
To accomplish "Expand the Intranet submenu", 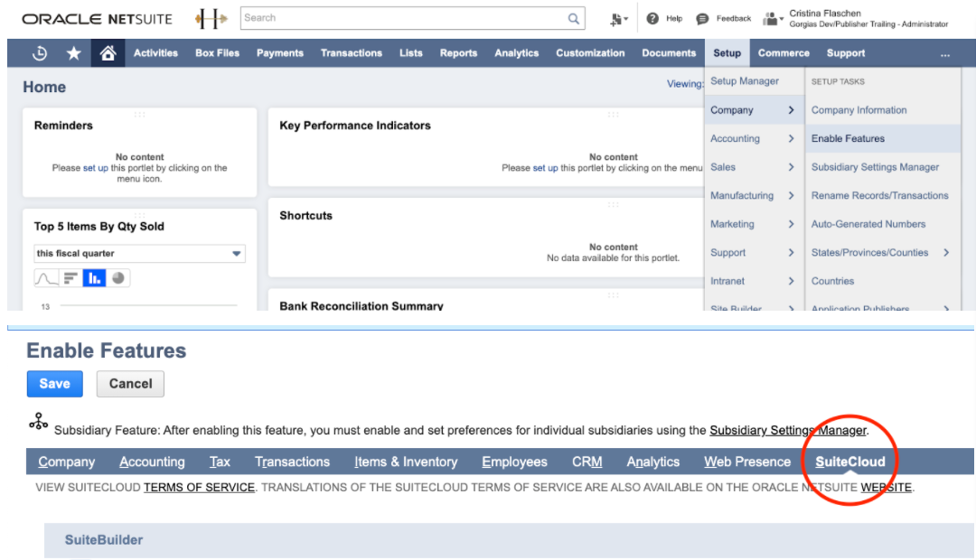I will [x=754, y=281].
